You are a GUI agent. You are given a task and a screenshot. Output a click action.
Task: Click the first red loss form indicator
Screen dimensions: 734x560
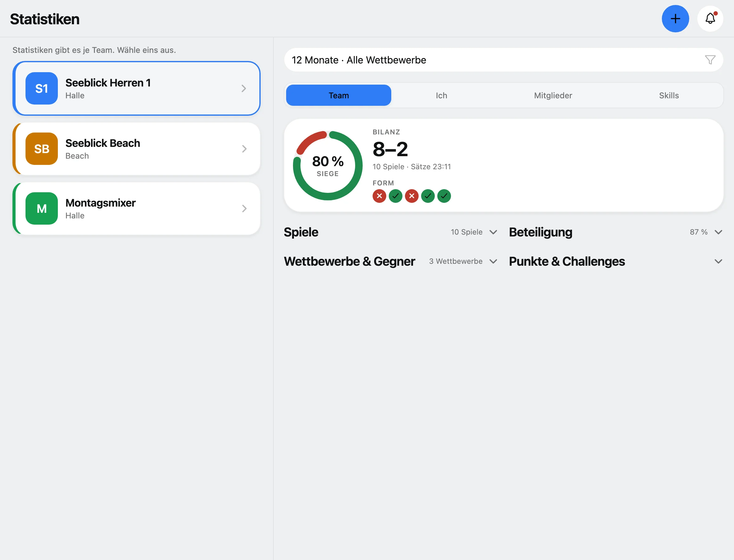[x=379, y=196]
